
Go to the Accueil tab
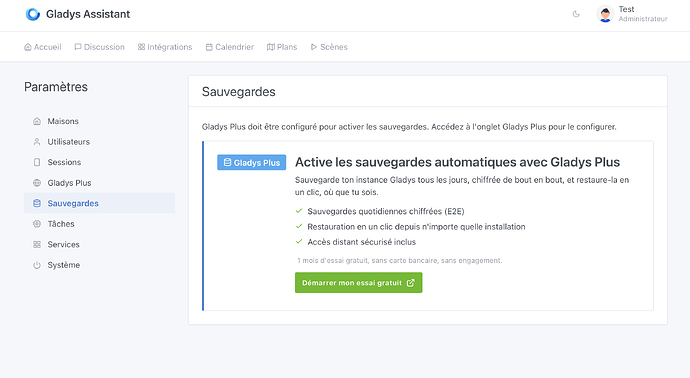[43, 47]
